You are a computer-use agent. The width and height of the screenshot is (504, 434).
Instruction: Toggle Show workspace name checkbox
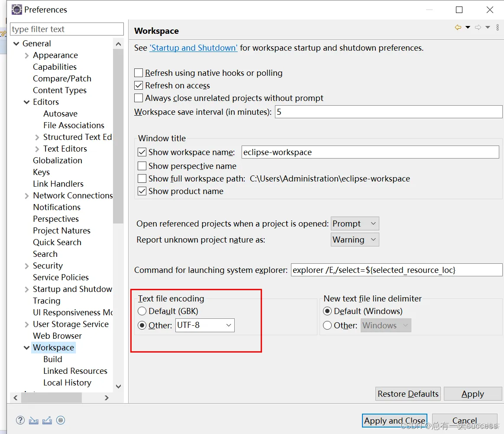pyautogui.click(x=142, y=152)
